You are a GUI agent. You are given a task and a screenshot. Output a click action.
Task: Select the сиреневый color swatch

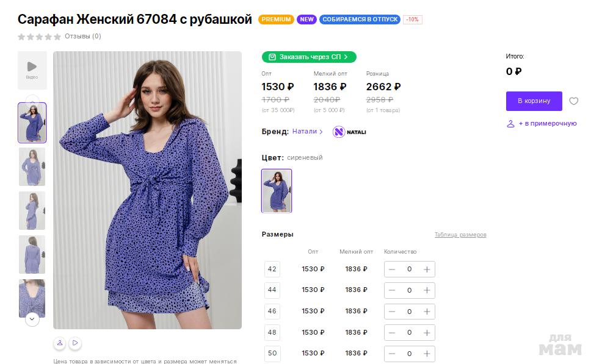277,191
